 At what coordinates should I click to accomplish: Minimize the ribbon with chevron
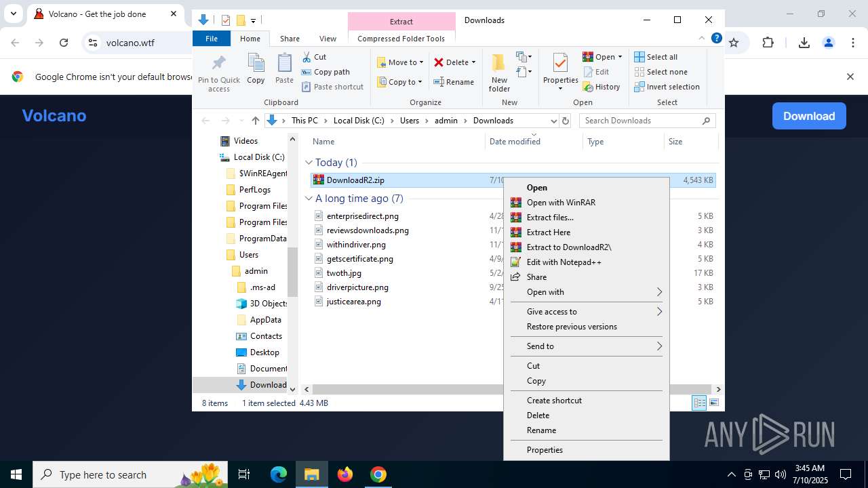[702, 39]
